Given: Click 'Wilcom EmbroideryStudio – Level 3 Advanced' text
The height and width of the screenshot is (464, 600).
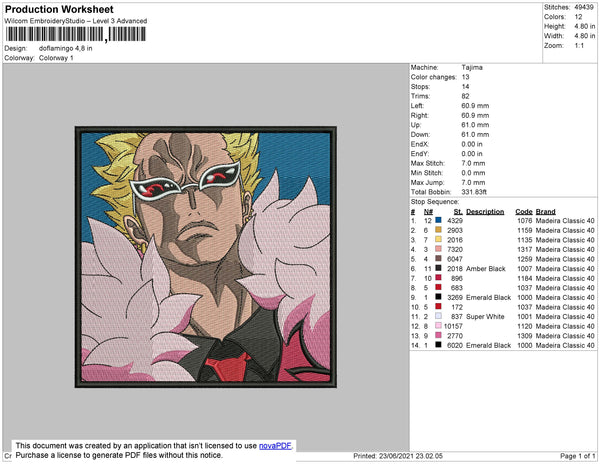Looking at the screenshot, I should [x=76, y=21].
